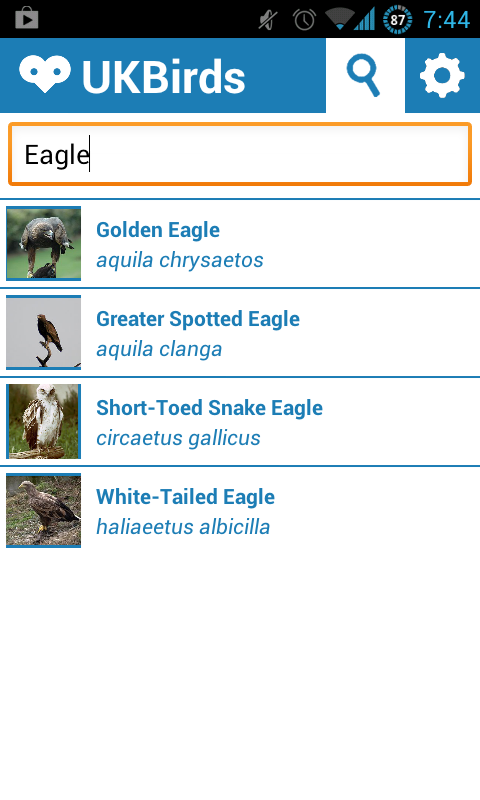Open settings via the gear icon
Viewport: 480px width, 800px height.
[442, 75]
